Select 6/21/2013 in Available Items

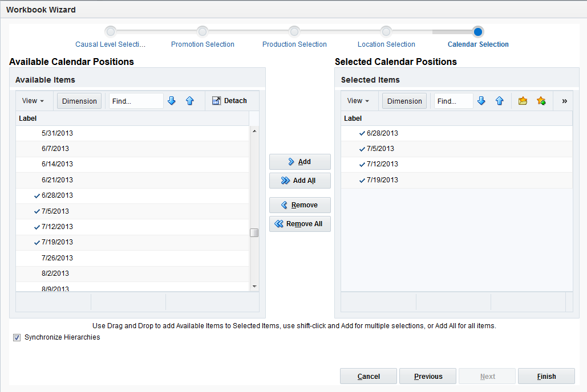coord(132,180)
